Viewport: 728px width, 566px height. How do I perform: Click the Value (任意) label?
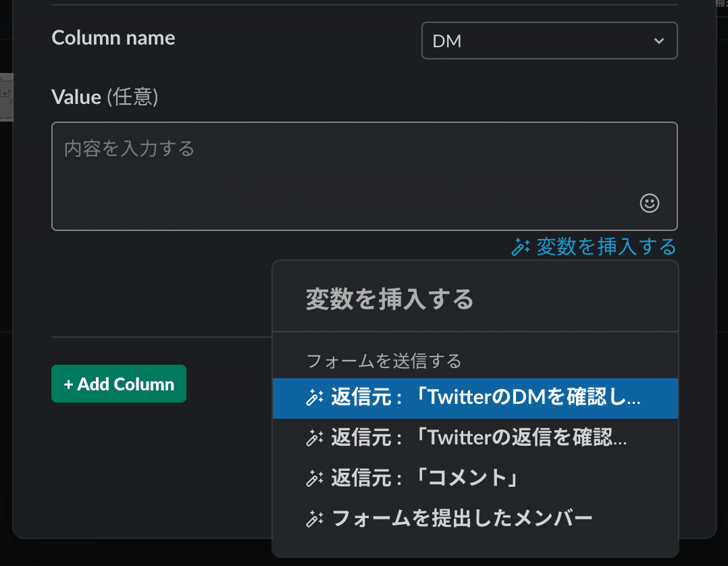point(105,97)
